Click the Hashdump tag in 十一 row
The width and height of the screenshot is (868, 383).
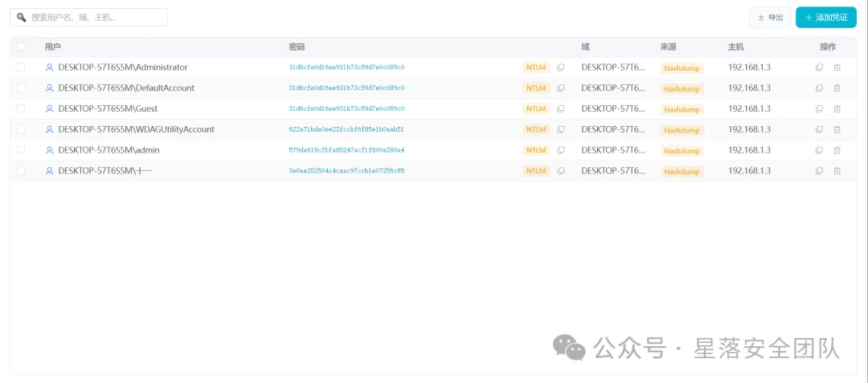[682, 171]
